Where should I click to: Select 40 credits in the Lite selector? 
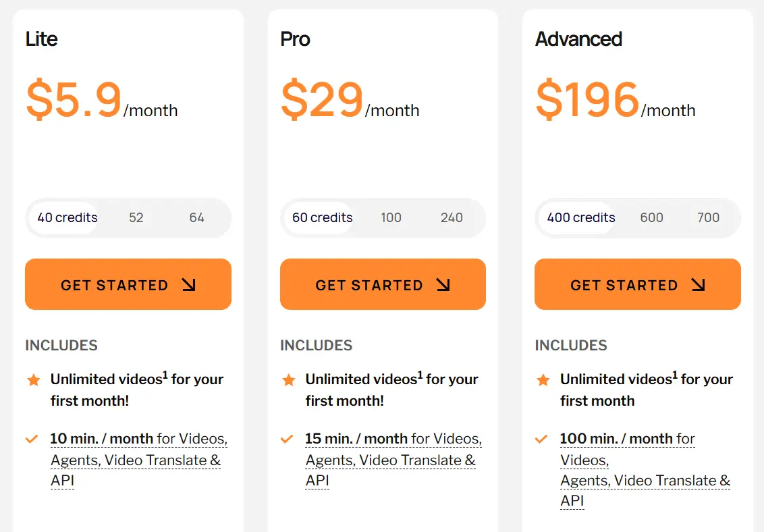click(67, 218)
